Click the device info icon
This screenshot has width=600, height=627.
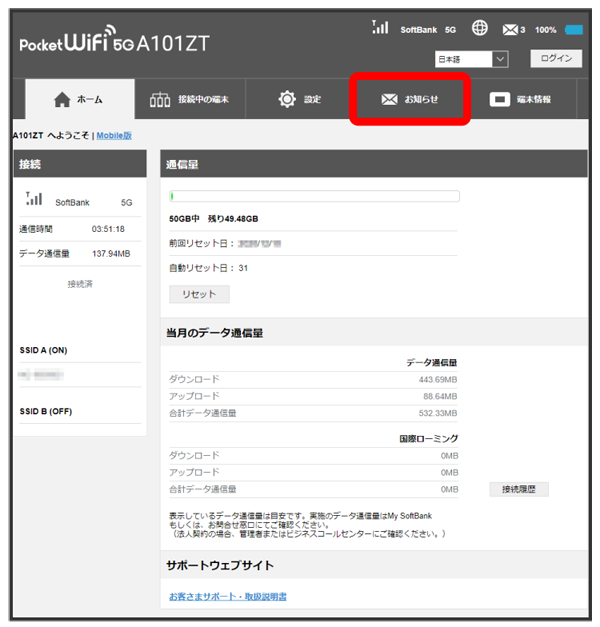click(x=500, y=99)
